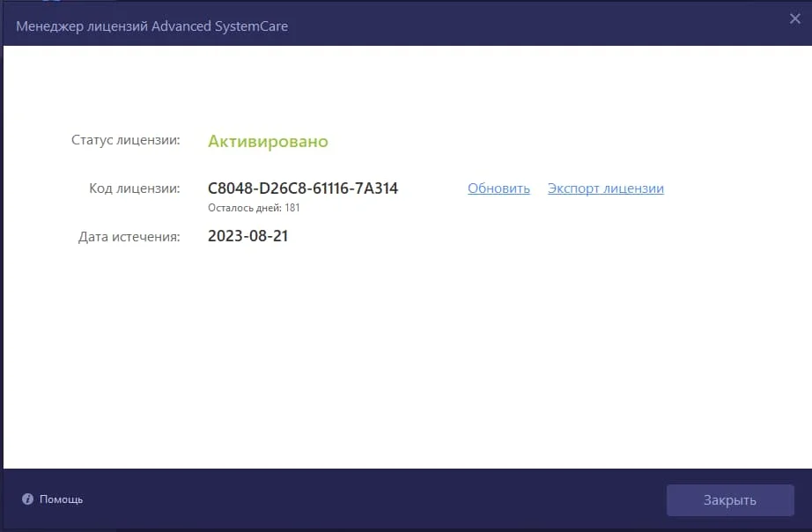Click the Дата истечения label
812x532 pixels.
pyautogui.click(x=129, y=236)
